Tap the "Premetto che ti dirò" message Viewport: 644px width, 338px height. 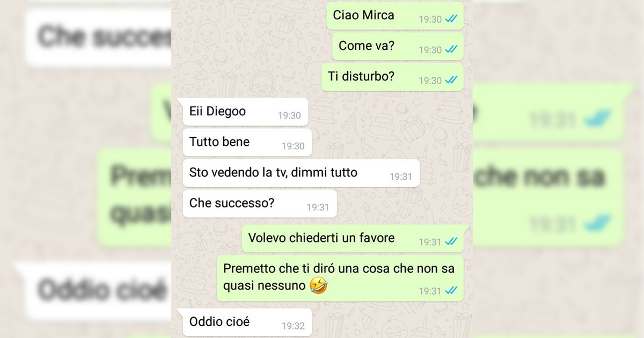click(340, 278)
